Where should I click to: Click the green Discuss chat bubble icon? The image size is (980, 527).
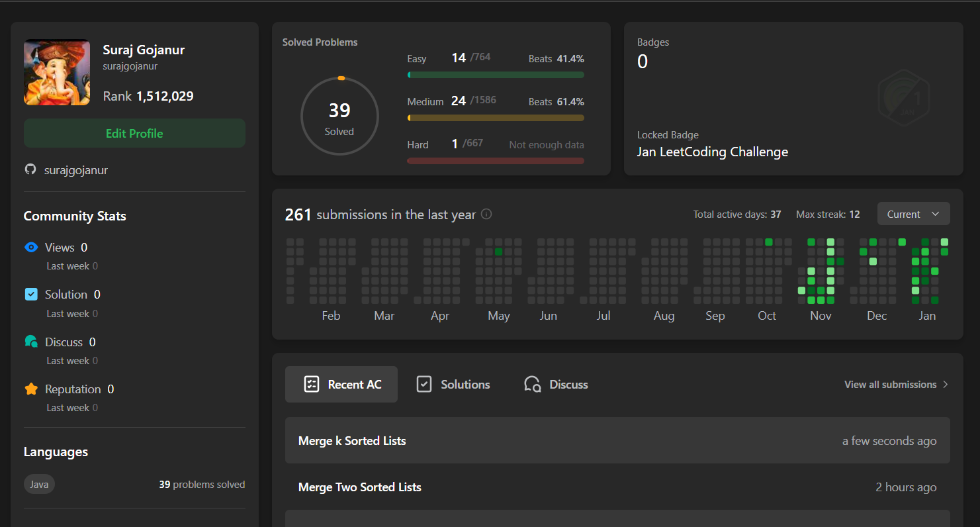pos(31,342)
